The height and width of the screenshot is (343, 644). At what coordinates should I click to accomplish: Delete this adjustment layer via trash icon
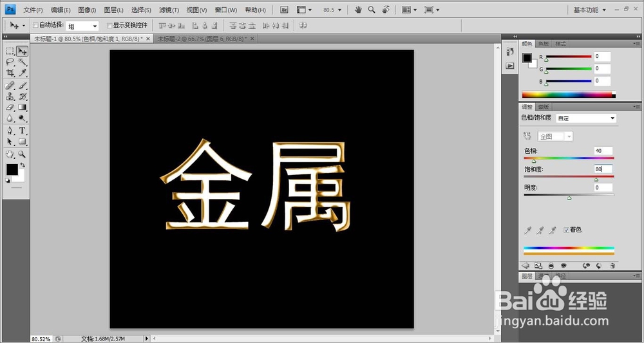(x=612, y=266)
